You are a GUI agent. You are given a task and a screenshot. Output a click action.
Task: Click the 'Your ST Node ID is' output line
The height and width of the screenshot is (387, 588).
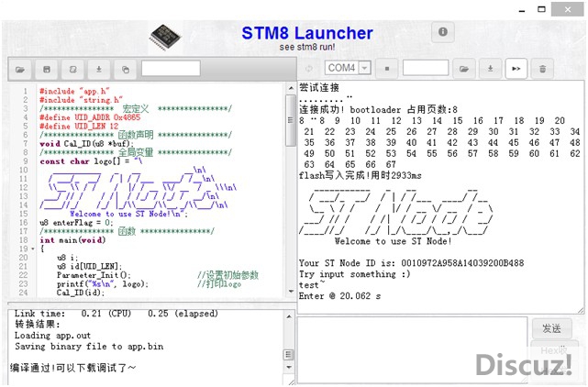point(411,263)
